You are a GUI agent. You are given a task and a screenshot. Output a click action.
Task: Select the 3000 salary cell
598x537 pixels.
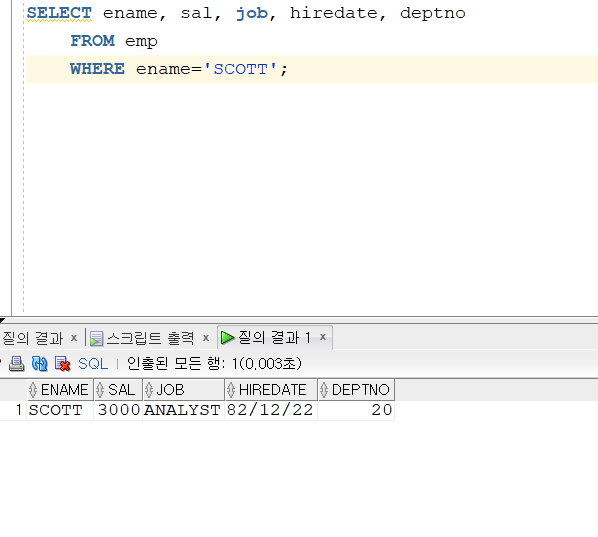pos(118,410)
